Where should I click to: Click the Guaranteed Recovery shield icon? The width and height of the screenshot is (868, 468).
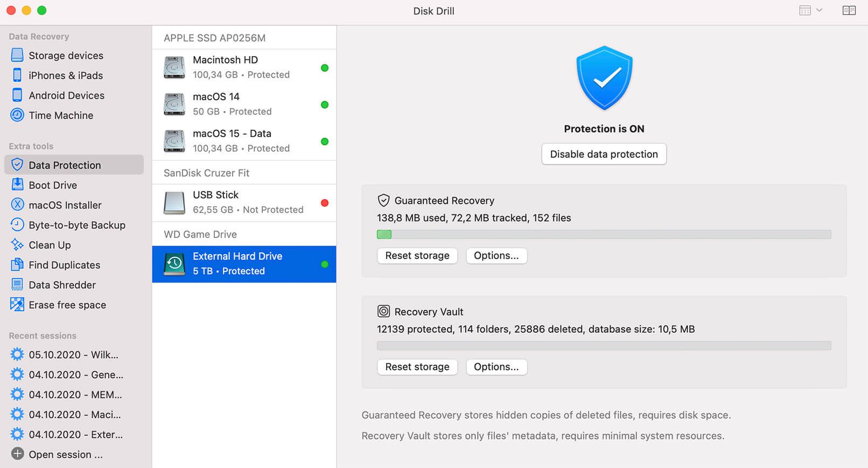[x=383, y=200]
